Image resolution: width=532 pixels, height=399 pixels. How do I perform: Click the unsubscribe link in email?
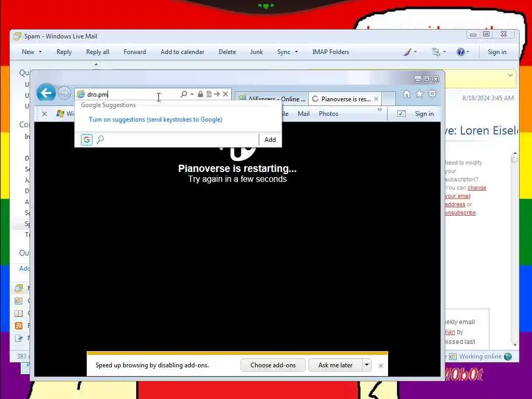[460, 212]
